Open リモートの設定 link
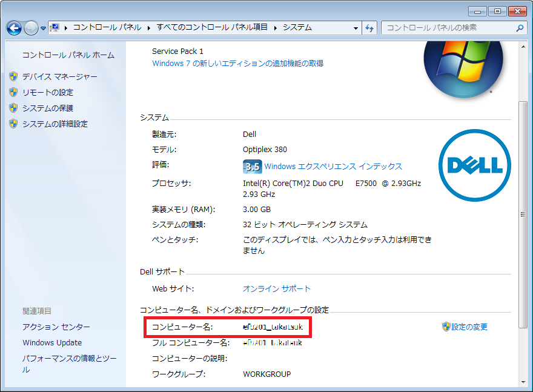 [x=48, y=93]
